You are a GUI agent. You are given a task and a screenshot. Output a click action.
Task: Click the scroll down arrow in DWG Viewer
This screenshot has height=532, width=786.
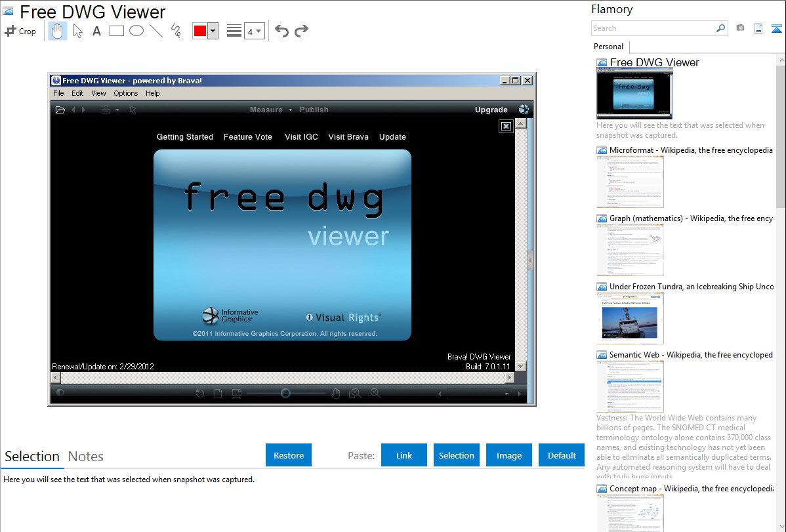[x=521, y=367]
